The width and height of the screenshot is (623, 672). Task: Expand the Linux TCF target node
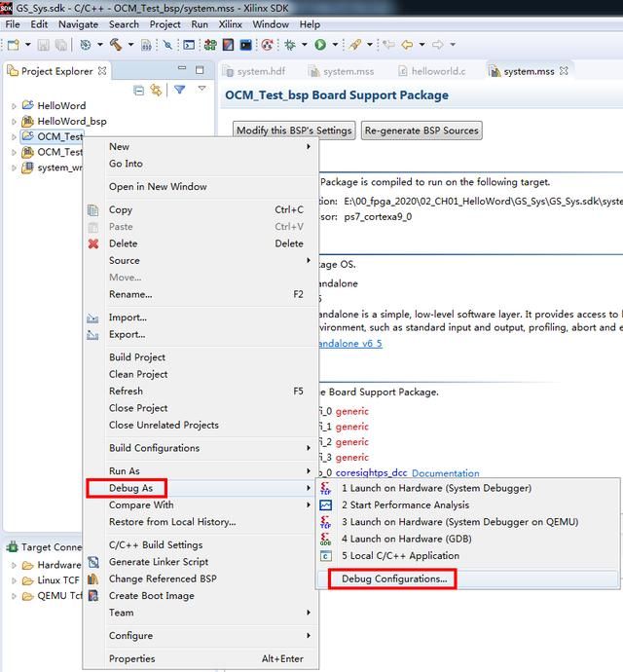[x=14, y=580]
